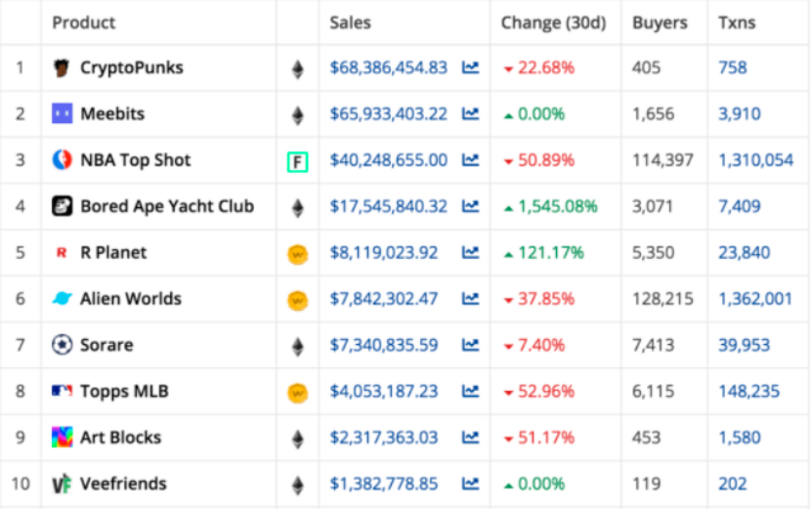Open the Veefriends sales chart icon
Screen dimensions: 812x509
point(470,484)
